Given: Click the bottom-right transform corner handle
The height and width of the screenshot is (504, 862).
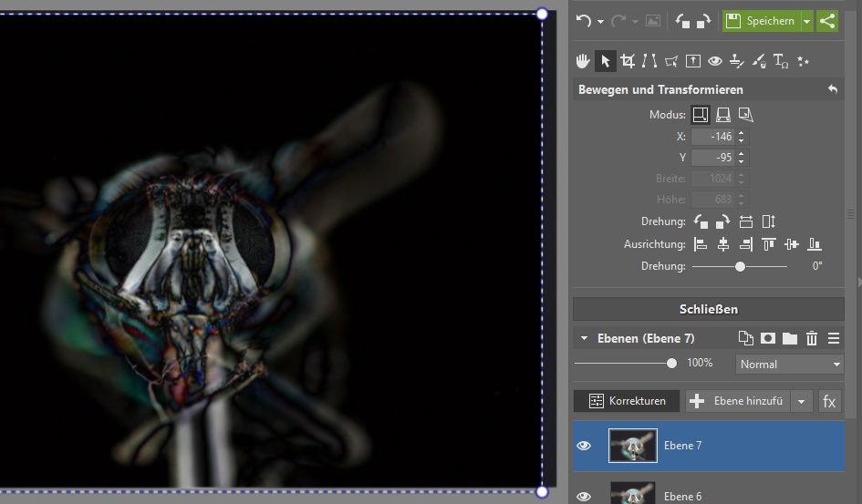Looking at the screenshot, I should tap(542, 491).
